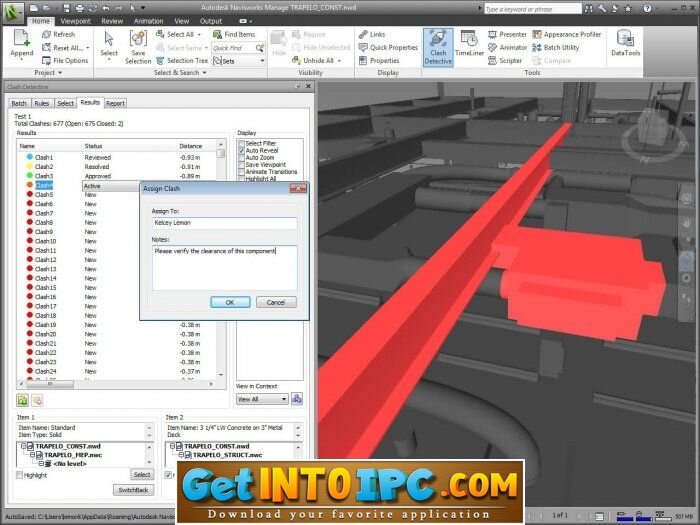Open the Active status dropdown for Clash4
The image size is (700, 525).
[111, 186]
